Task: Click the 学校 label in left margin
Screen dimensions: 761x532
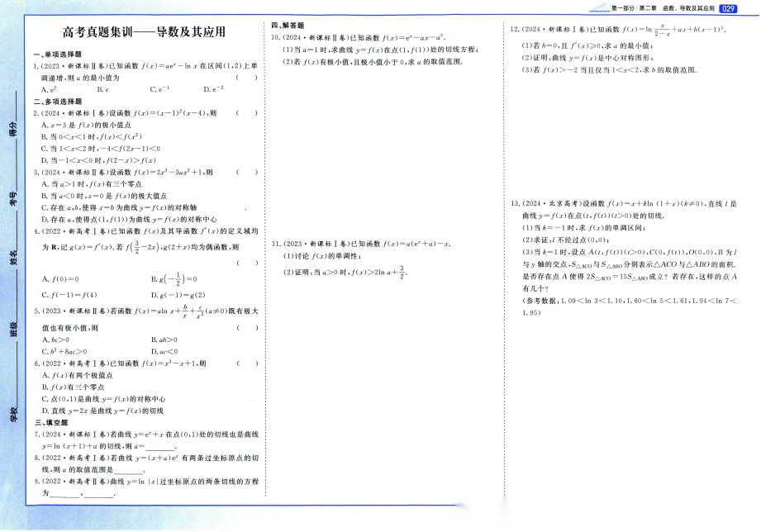Action: coord(13,413)
